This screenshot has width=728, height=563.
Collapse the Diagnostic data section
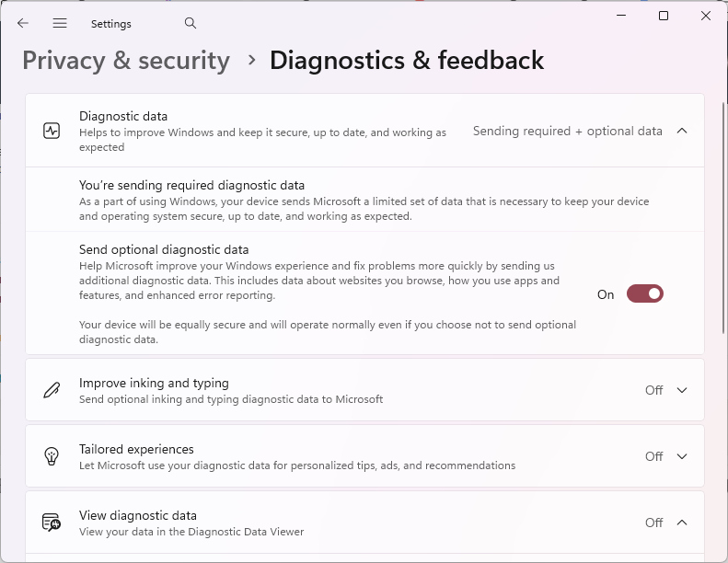682,131
